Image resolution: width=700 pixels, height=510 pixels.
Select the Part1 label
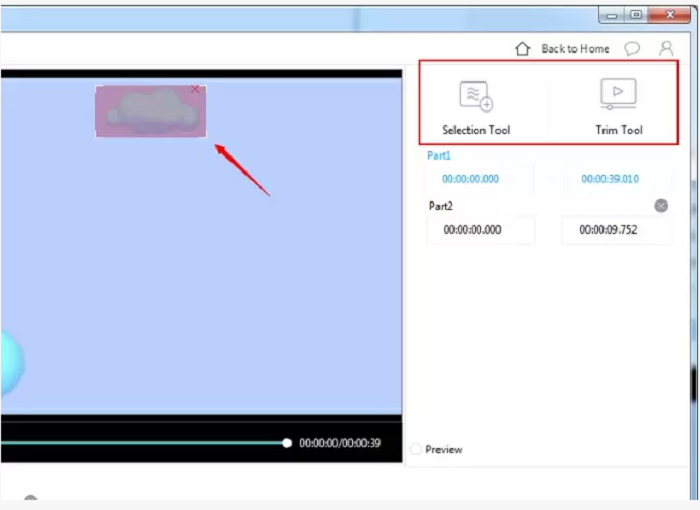pos(439,155)
